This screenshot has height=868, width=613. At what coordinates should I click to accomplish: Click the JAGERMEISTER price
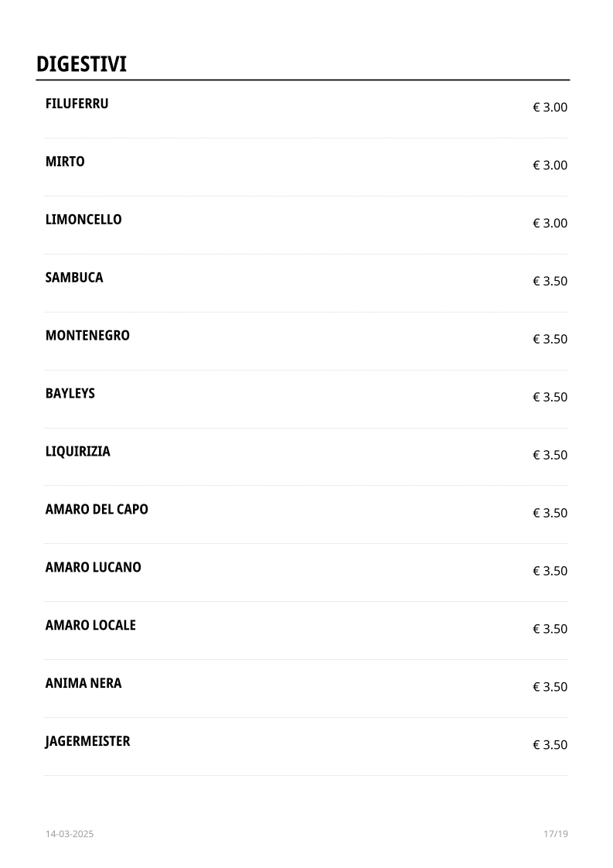[550, 746]
